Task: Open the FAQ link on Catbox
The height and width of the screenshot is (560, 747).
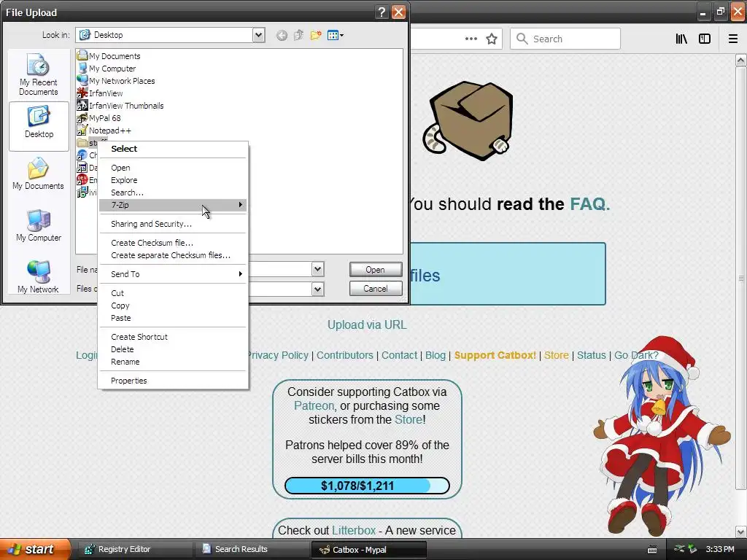Action: pyautogui.click(x=589, y=204)
